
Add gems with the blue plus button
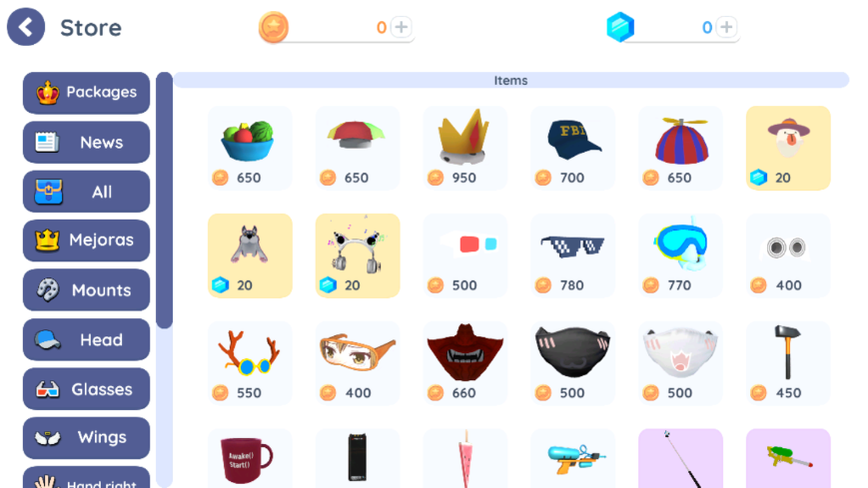(x=726, y=27)
